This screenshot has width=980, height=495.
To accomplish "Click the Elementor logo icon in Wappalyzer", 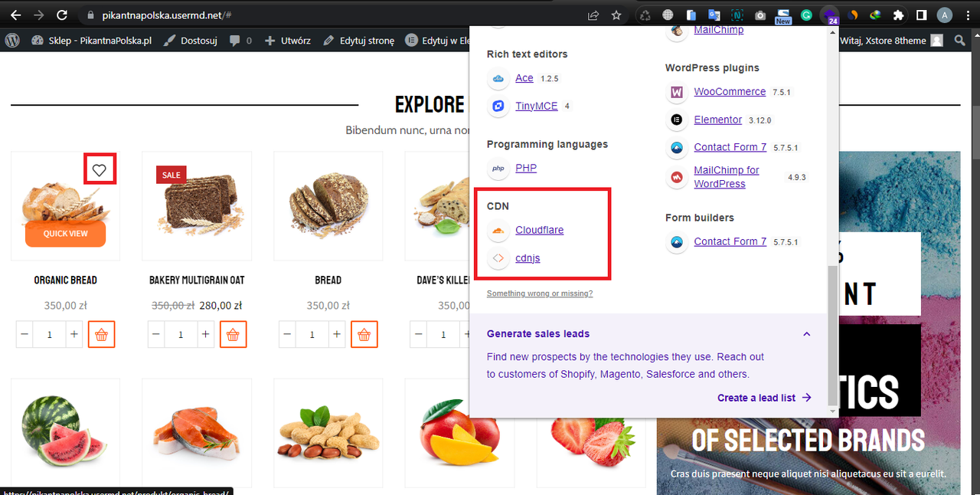I will [676, 120].
